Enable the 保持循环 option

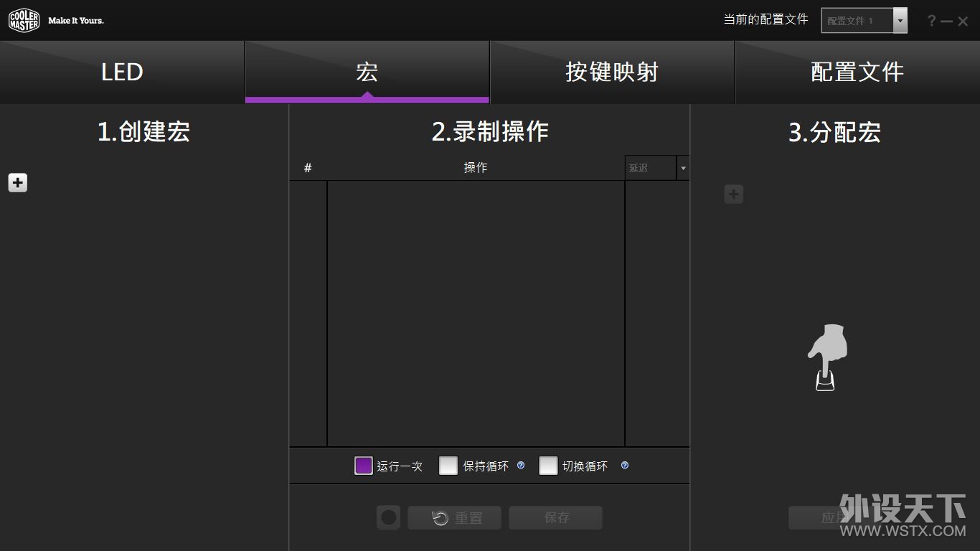point(448,466)
